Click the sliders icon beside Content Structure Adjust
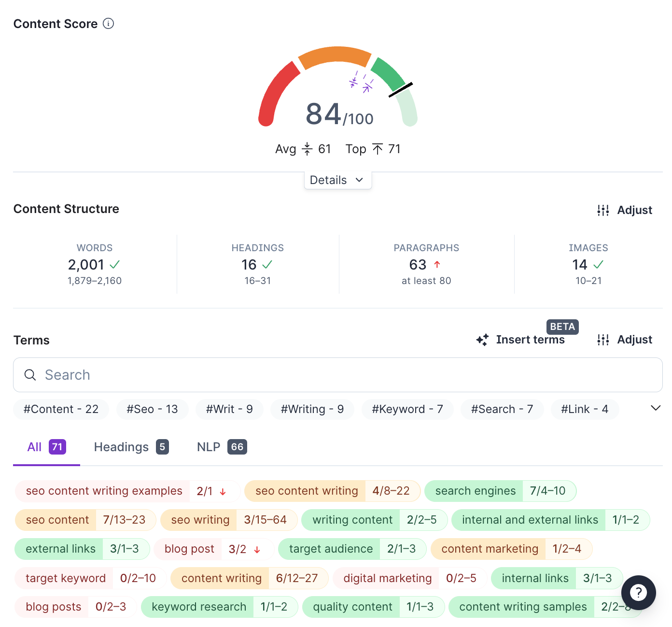 click(603, 210)
